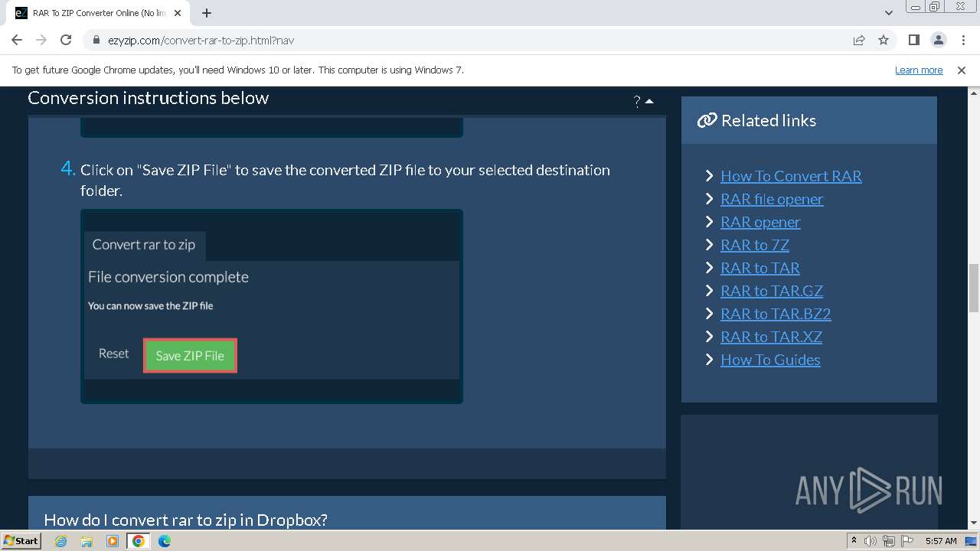980x551 pixels.
Task: Open the volume speaker icon
Action: pos(871,541)
